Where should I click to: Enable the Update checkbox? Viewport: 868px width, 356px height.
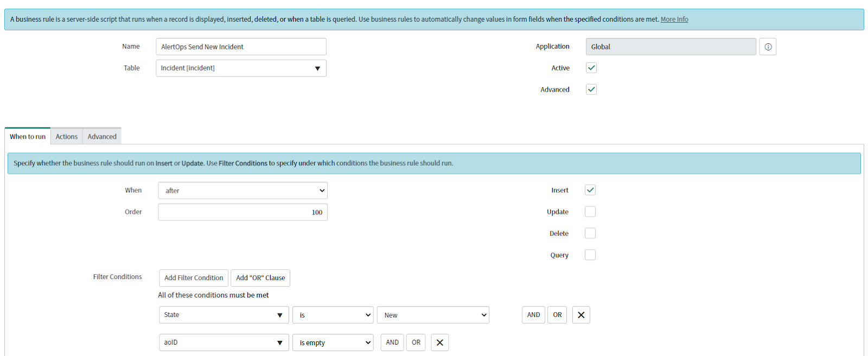(590, 212)
